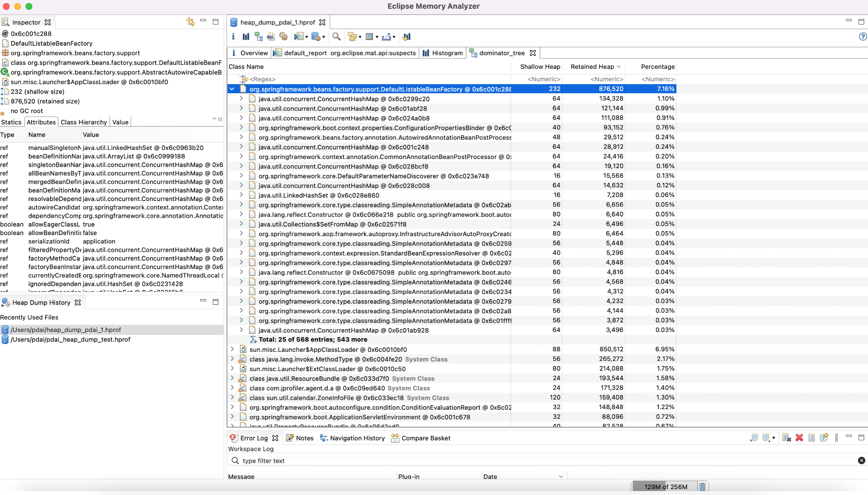Expand sun.misc.Launcher$AppClassLoader row
868x495 pixels.
(x=232, y=349)
